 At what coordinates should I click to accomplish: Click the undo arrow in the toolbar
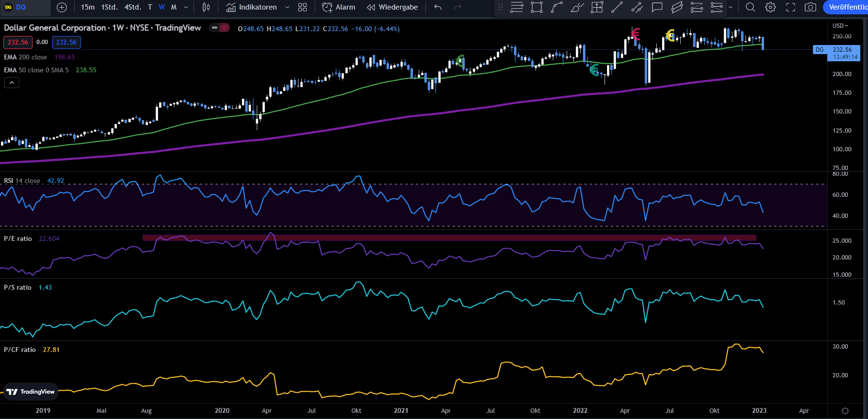[x=438, y=7]
